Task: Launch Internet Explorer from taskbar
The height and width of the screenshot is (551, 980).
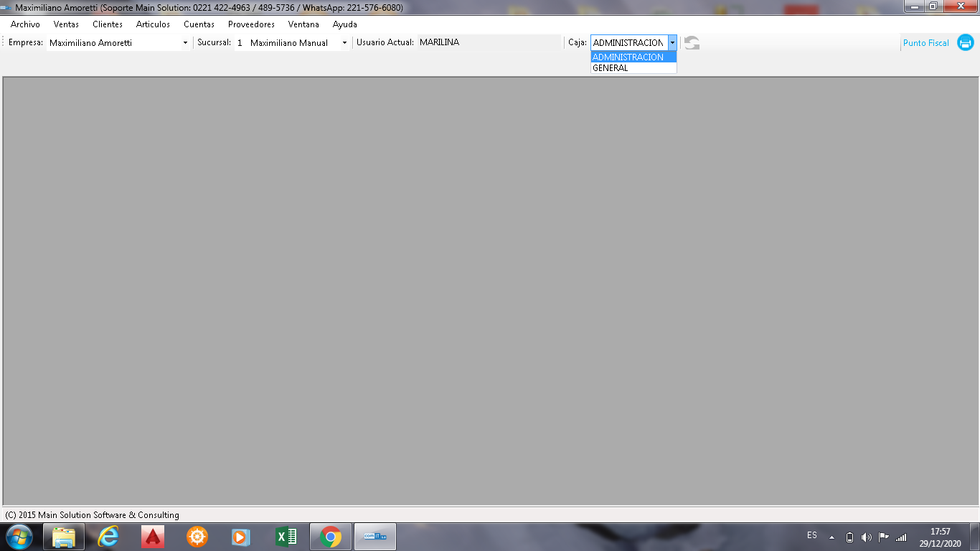Action: [108, 537]
